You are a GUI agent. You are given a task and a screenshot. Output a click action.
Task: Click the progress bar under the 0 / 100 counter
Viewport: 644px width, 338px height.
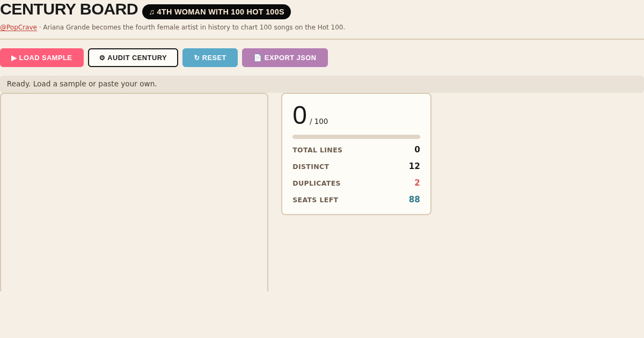356,137
